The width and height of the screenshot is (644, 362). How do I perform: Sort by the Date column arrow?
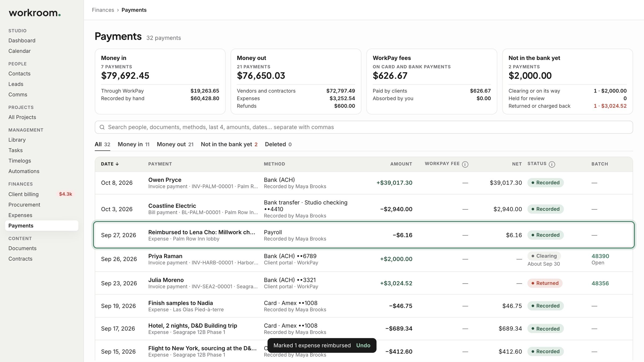point(117,164)
